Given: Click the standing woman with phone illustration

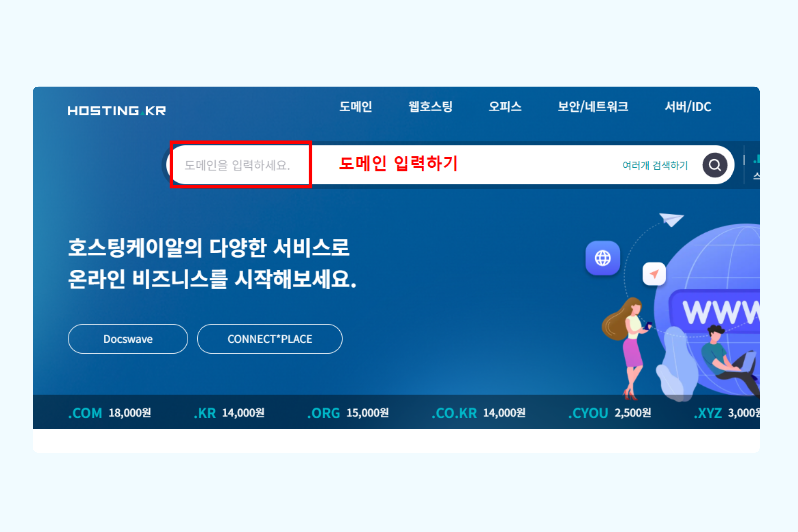Looking at the screenshot, I should (x=627, y=348).
